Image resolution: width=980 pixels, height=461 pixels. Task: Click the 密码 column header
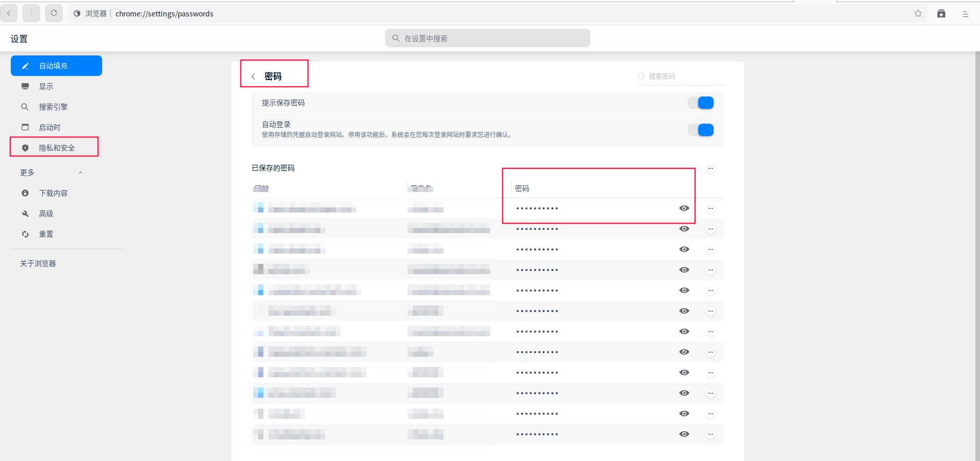(x=522, y=188)
